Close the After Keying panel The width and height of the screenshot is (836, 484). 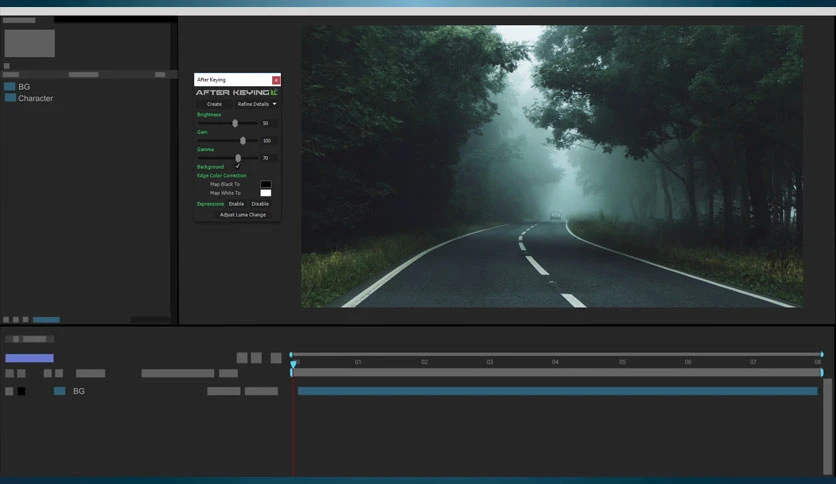[x=276, y=80]
